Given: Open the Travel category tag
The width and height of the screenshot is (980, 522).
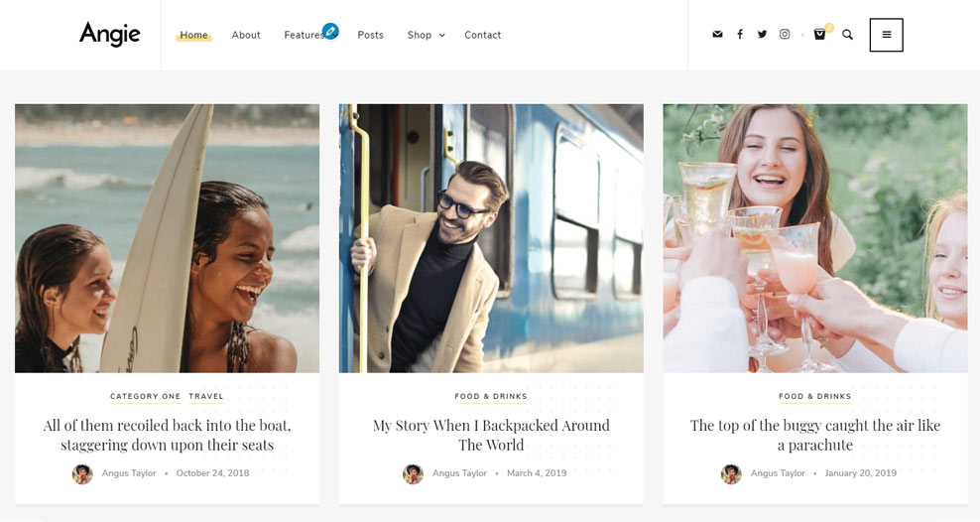Looking at the screenshot, I should [x=206, y=397].
